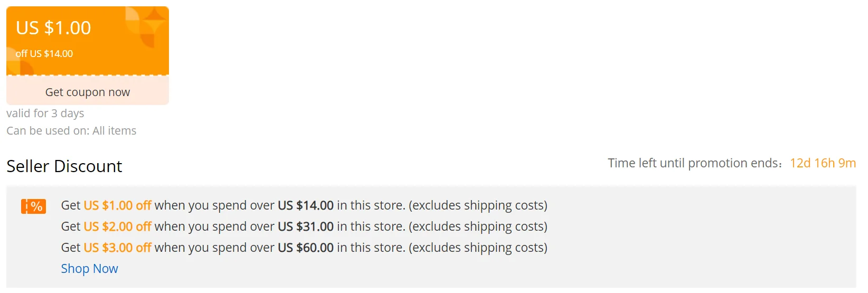Viewport: 868px width, 293px height.
Task: Click "excludes shipping costs" on the $2.00 line
Action: [478, 226]
